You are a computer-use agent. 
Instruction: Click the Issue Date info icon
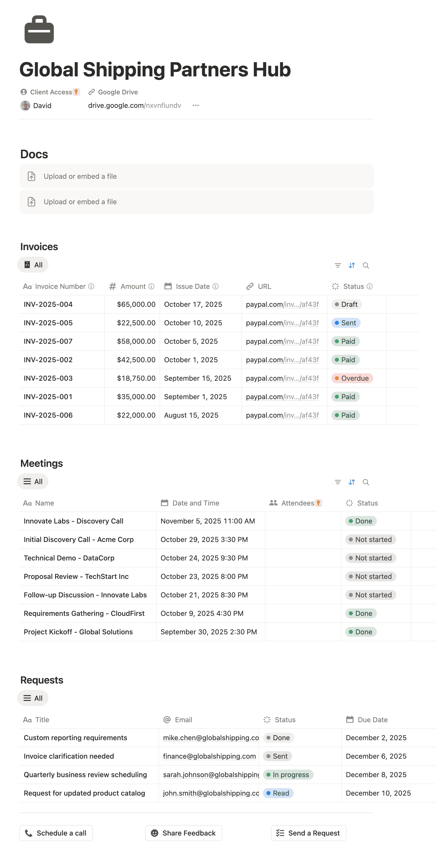[216, 286]
